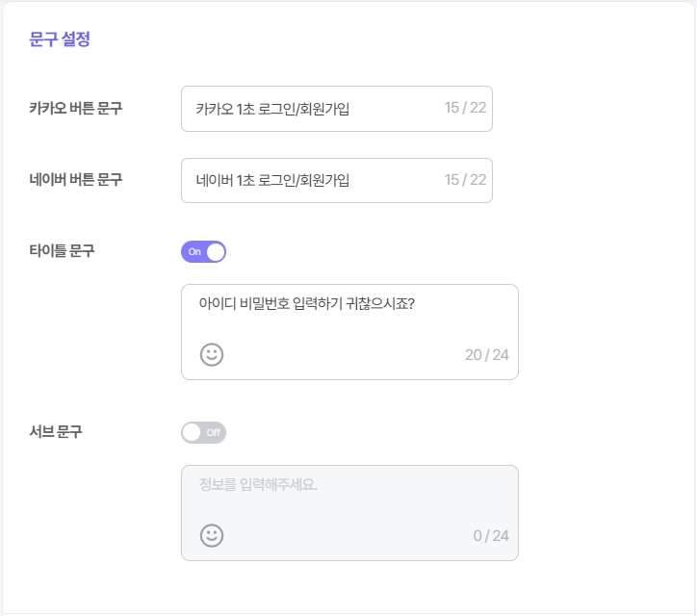Click the text 아이디 비밀번호 입력하기 귀찮으시죠?
This screenshot has width=697, height=616.
(x=306, y=303)
